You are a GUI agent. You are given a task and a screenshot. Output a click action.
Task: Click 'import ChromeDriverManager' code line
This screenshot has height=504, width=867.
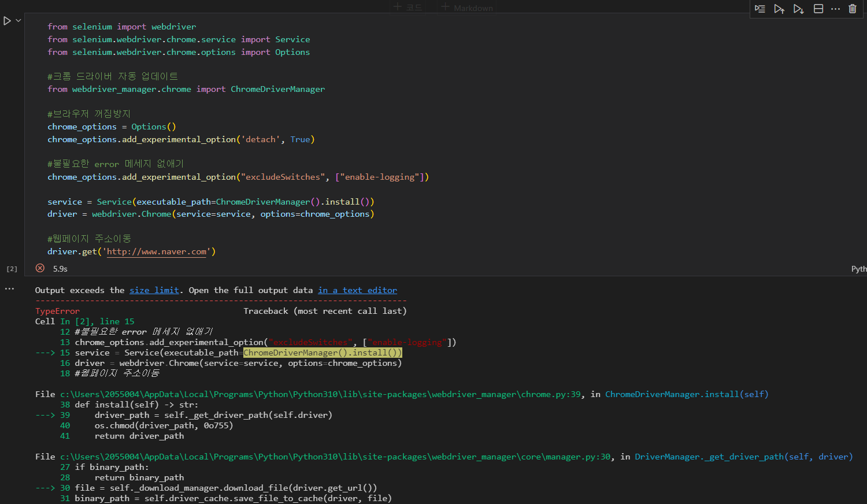(186, 89)
